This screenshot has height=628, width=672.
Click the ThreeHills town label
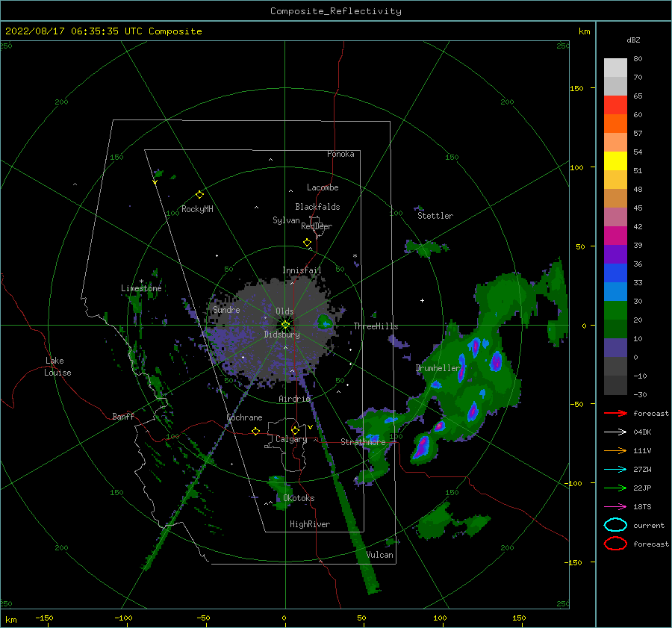pos(376,326)
